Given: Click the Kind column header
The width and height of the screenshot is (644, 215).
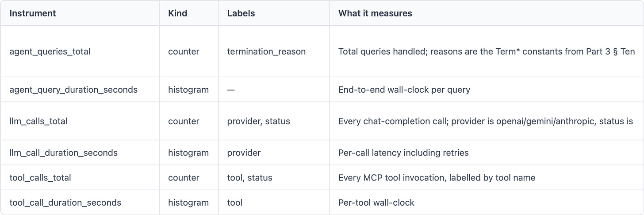Looking at the screenshot, I should (x=178, y=13).
